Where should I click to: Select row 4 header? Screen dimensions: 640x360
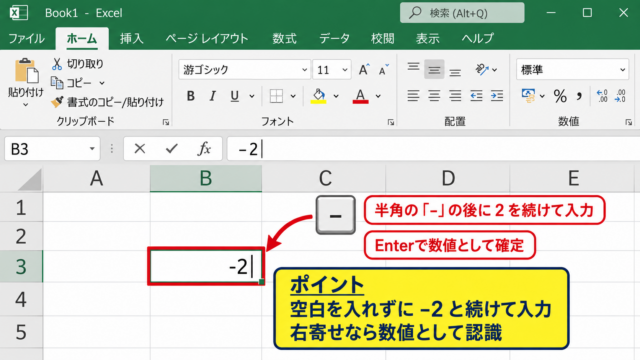[21, 299]
